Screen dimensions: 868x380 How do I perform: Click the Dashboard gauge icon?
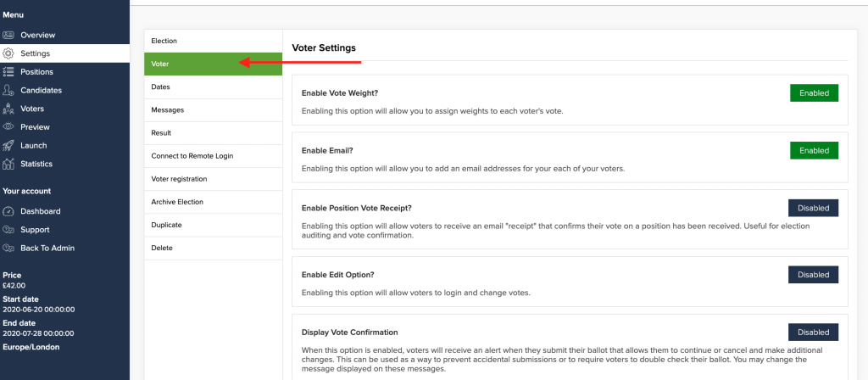click(8, 211)
